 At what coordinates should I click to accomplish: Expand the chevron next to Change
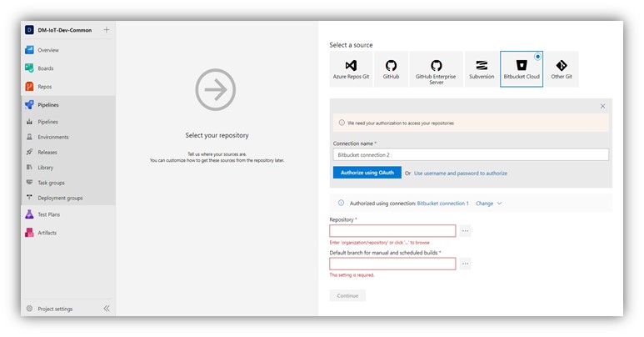[499, 204]
